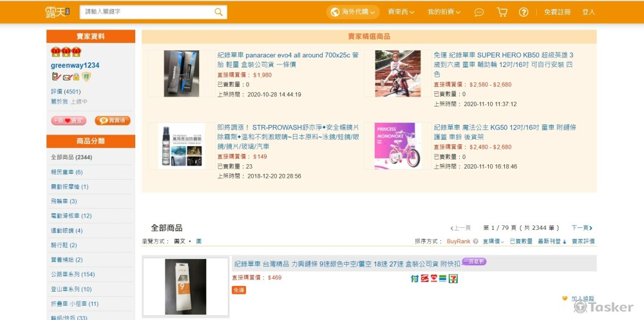Click the 免費註冊 link

coord(557,12)
